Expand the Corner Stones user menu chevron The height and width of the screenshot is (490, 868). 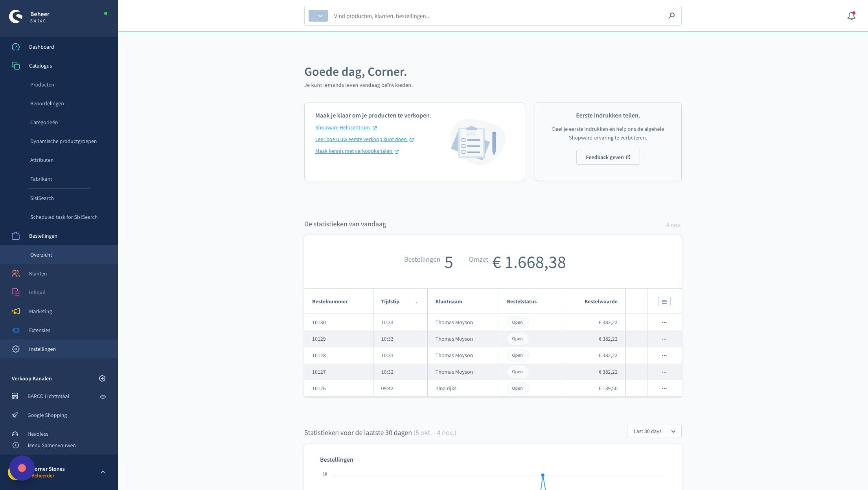click(x=103, y=472)
